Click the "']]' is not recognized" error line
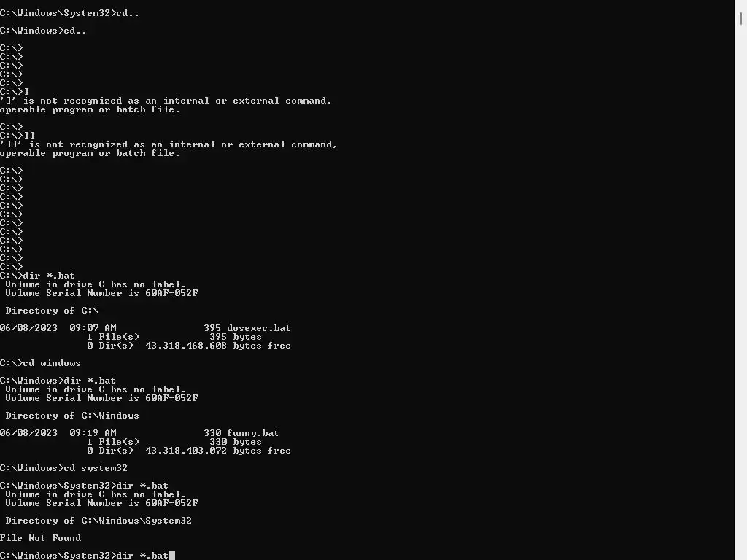Viewport: 747px width, 560px height. [x=169, y=144]
